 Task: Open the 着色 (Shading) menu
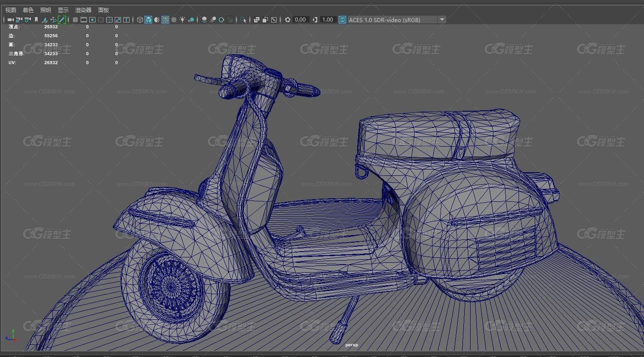(x=28, y=10)
